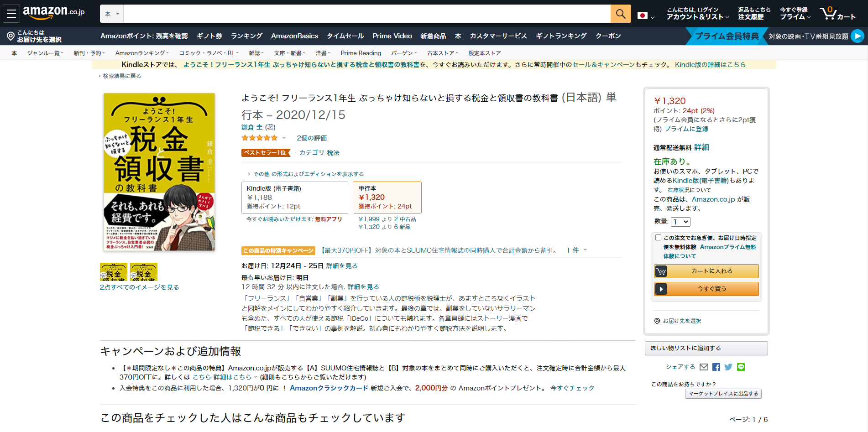Viewport: 868px width, 432px height.
Task: Click カートに入れる button
Action: [x=706, y=271]
